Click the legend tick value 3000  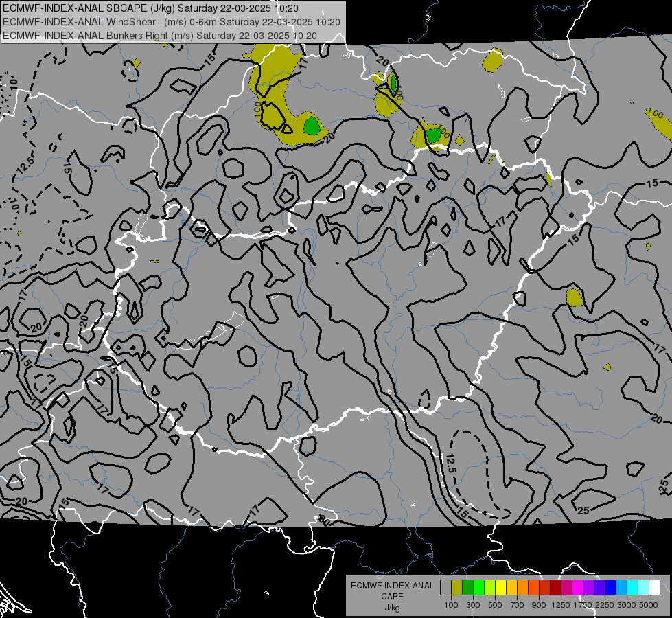(627, 605)
